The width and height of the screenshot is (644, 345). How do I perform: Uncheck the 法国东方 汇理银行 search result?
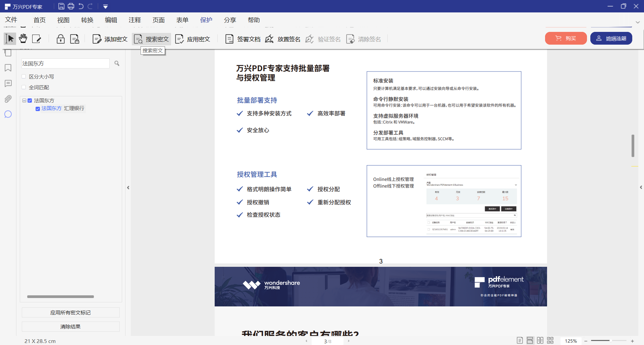point(38,108)
